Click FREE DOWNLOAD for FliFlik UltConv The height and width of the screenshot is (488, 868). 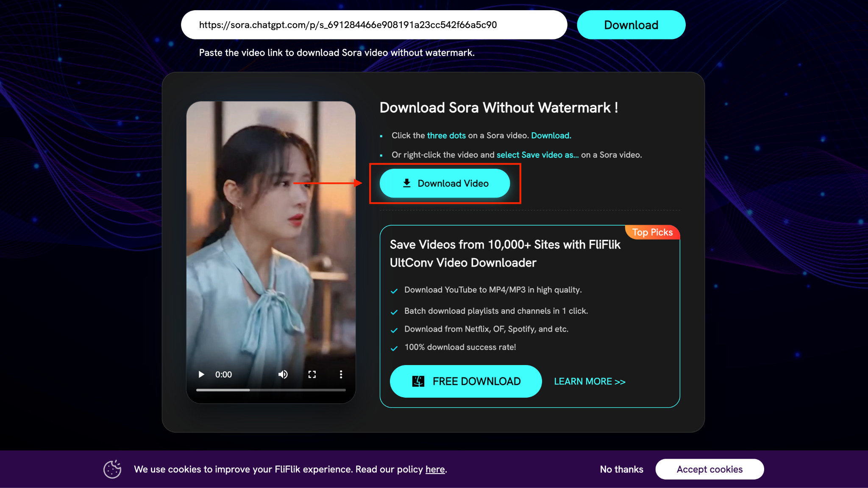pyautogui.click(x=465, y=381)
